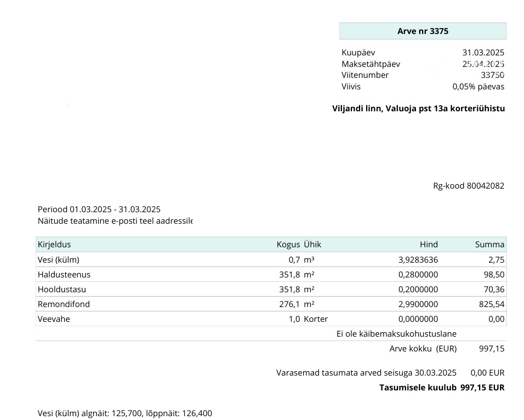Click the "Arve nr 3375" invoice header
This screenshot has height=420, width=524.
pos(423,31)
